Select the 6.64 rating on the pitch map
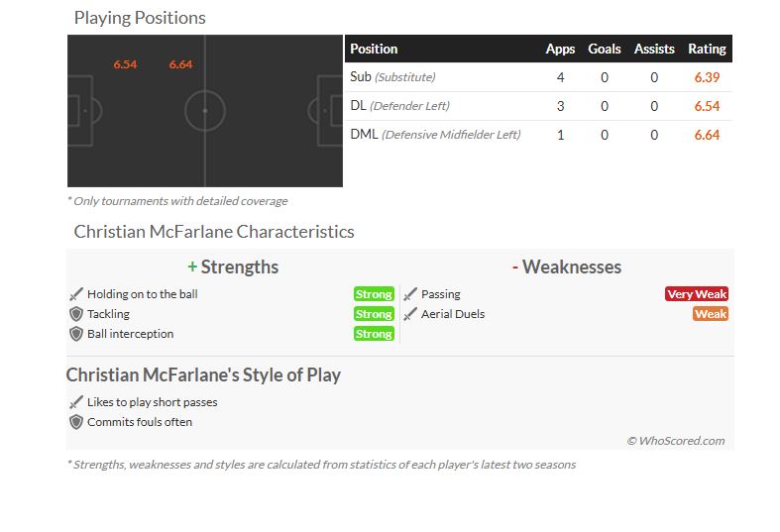Image resolution: width=780 pixels, height=532 pixels. tap(180, 64)
